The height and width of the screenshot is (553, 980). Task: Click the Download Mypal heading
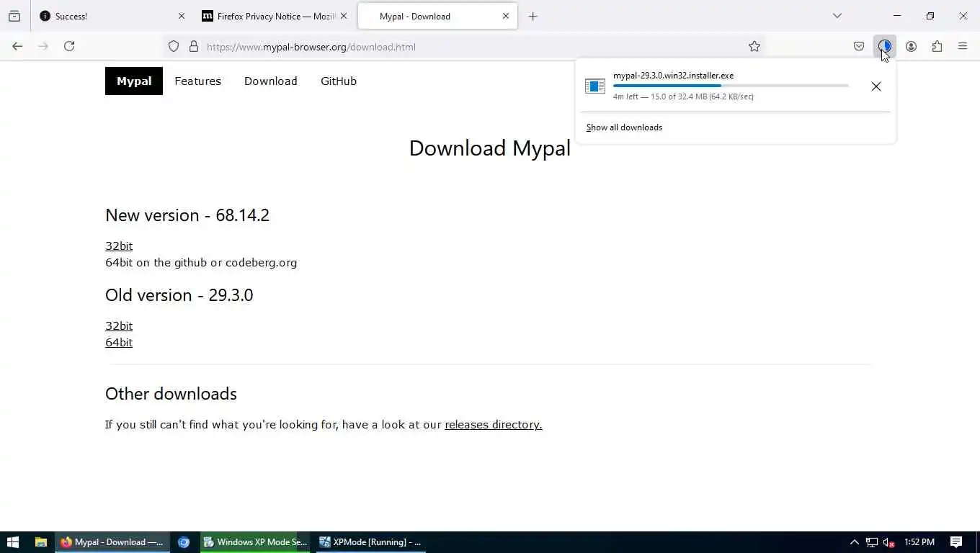coord(490,148)
